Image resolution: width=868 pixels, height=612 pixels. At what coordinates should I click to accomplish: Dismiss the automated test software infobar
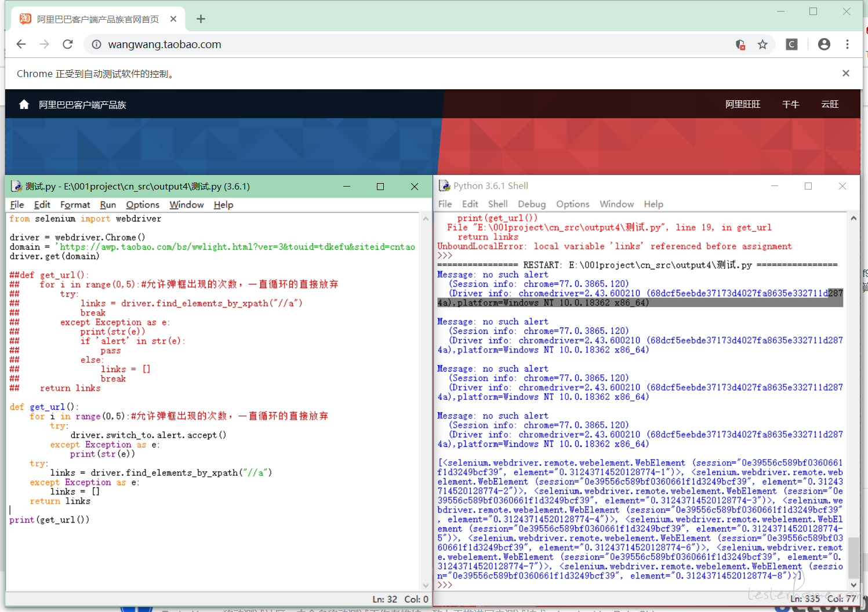(x=846, y=73)
